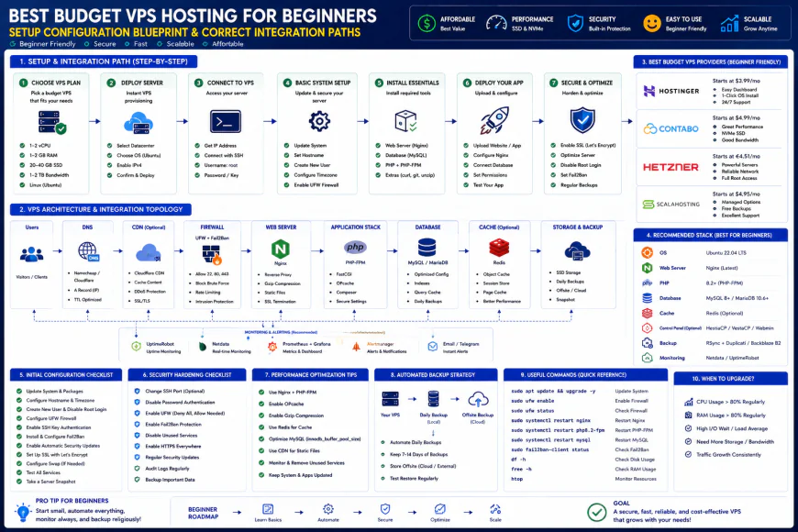Click the Firewall brick-and-flame icon

click(212, 255)
